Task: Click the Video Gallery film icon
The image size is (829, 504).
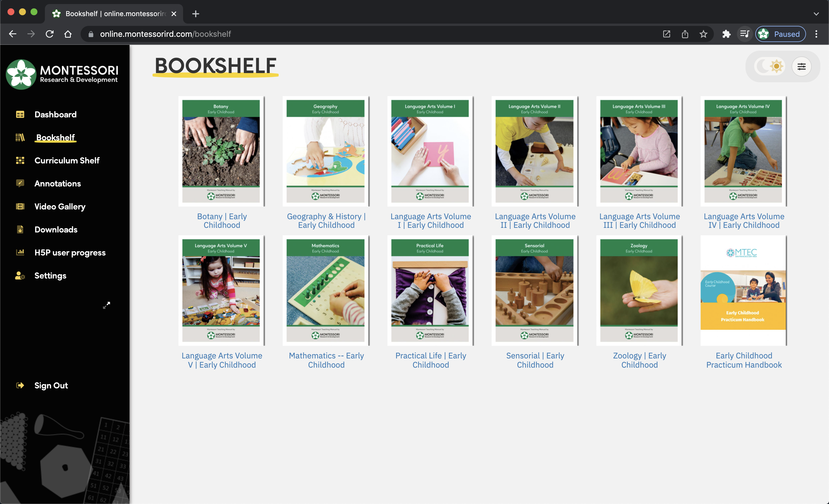Action: click(20, 207)
